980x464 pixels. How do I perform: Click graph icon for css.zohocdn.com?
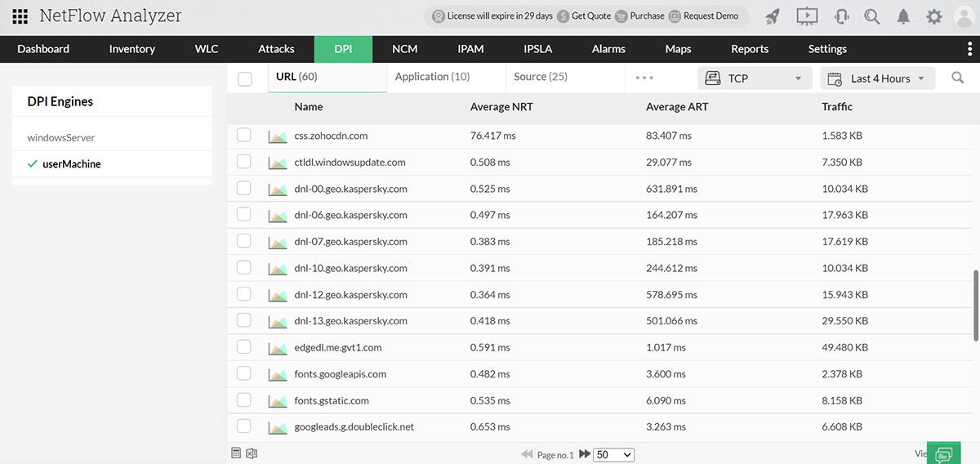pos(278,136)
